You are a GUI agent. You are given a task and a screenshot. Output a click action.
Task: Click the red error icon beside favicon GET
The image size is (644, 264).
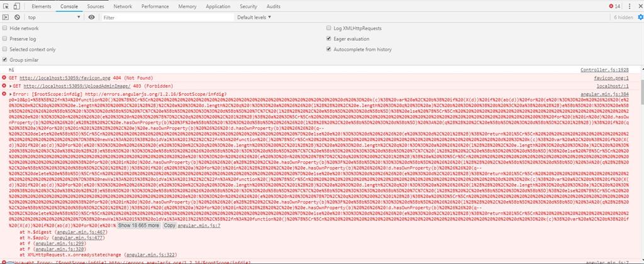click(x=4, y=77)
